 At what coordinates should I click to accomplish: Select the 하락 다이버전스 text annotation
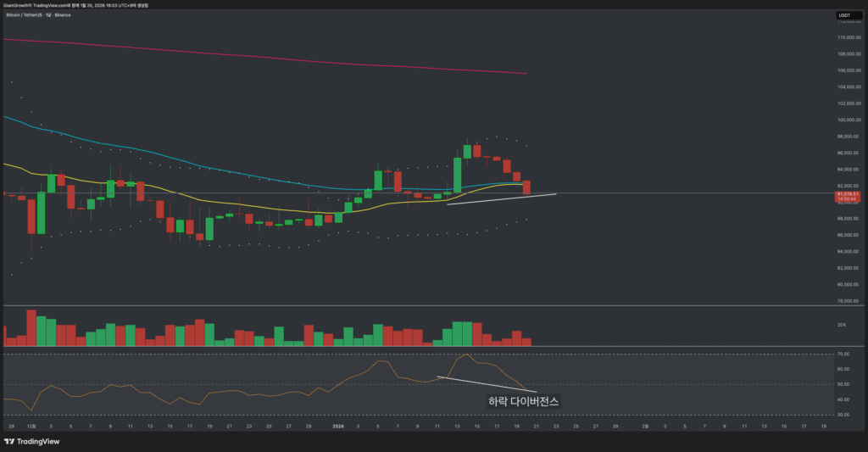[524, 400]
